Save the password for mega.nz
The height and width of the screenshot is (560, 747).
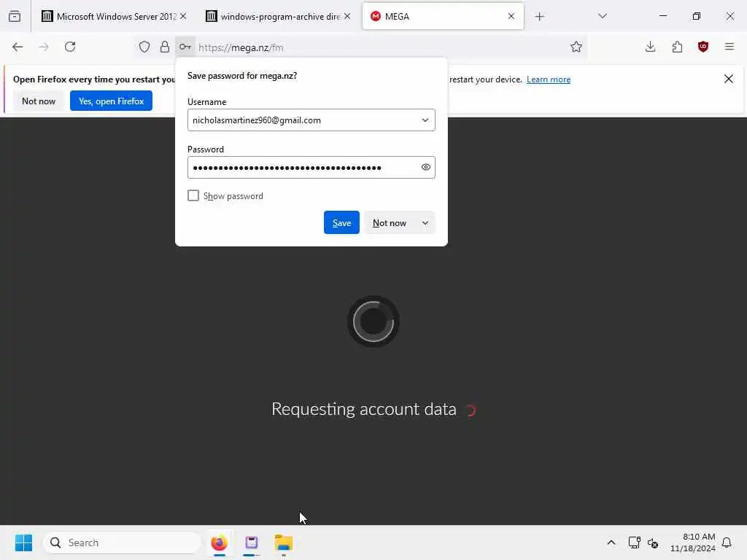pos(341,222)
